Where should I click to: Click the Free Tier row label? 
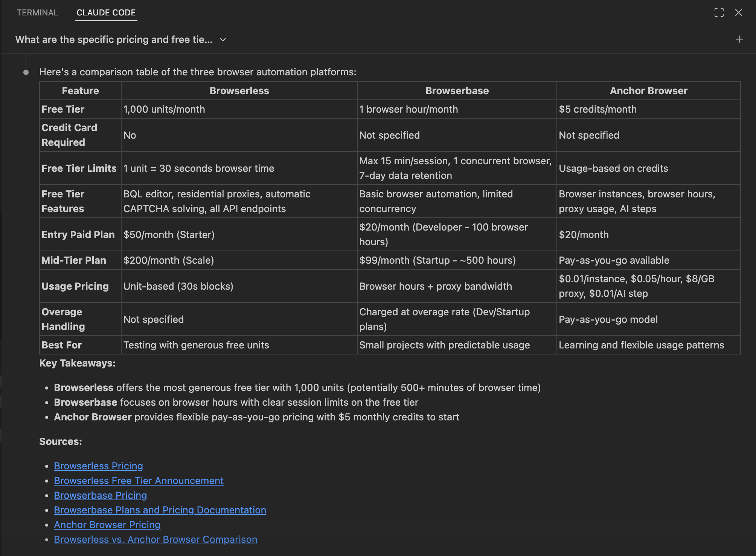(63, 109)
